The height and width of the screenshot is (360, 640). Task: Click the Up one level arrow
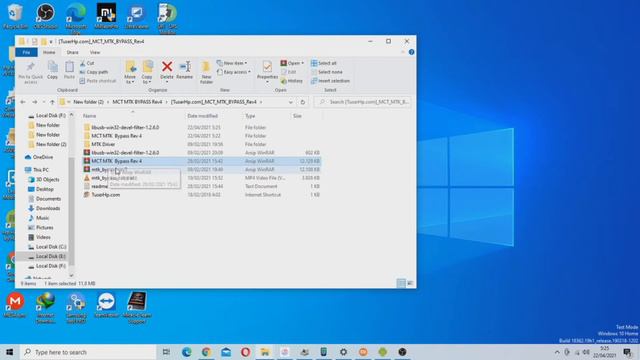coord(52,102)
